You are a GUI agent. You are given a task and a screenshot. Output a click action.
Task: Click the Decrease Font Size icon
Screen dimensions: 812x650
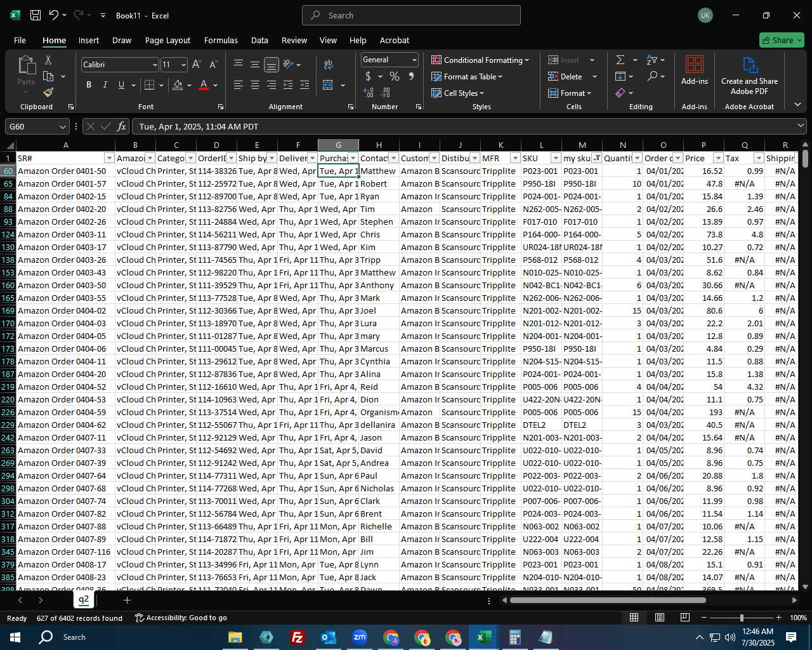pyautogui.click(x=213, y=65)
